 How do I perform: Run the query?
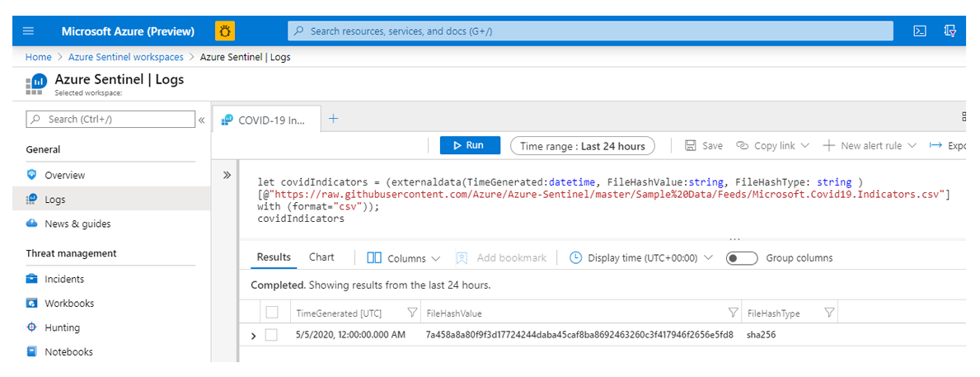[x=470, y=145]
